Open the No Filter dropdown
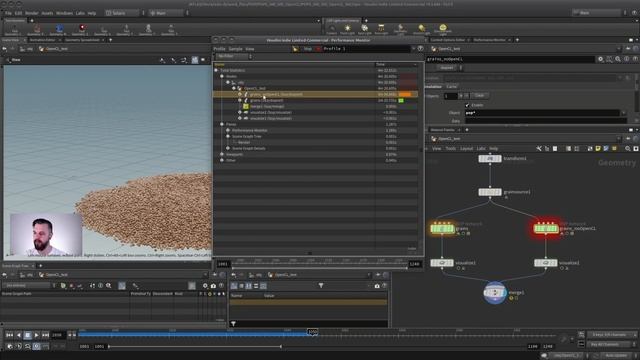 233,56
